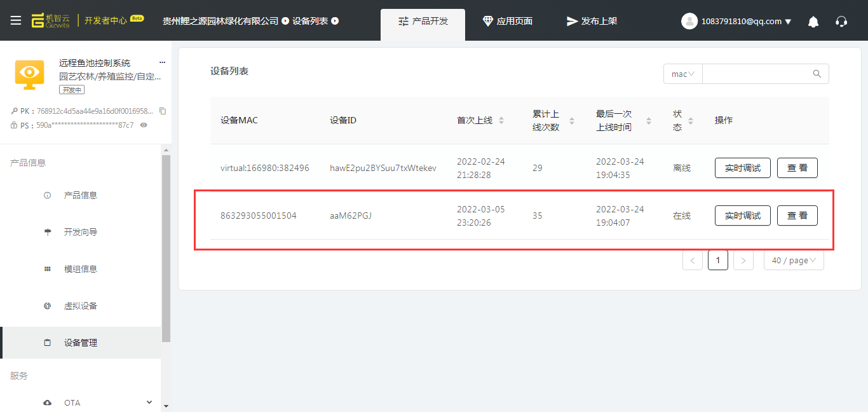868x412 pixels.
Task: Click the 开发者中心 header label
Action: pyautogui.click(x=105, y=20)
